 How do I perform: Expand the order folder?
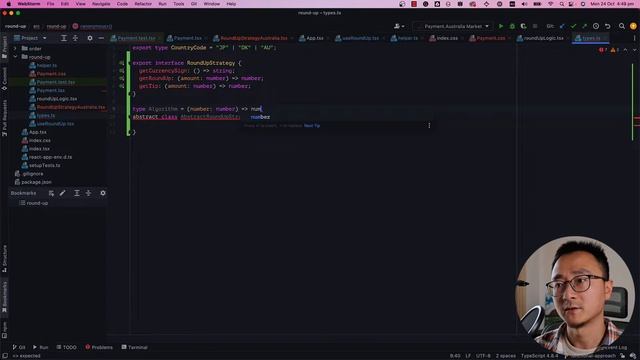[x=16, y=49]
